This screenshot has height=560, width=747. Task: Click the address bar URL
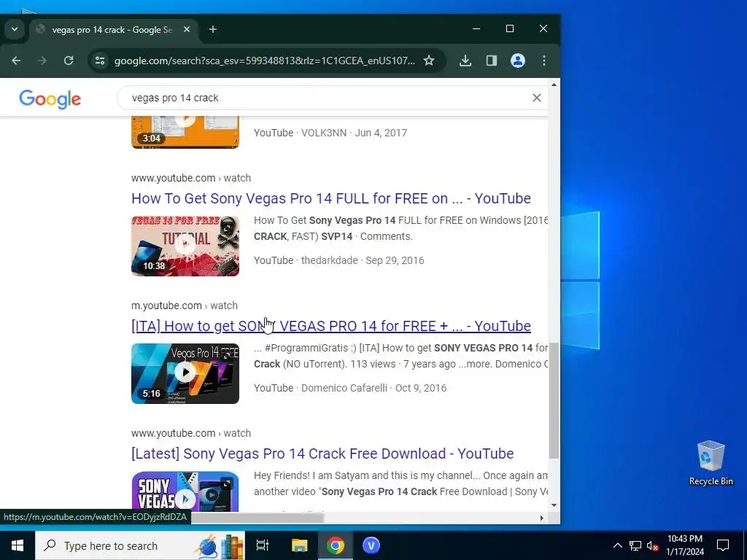click(264, 61)
